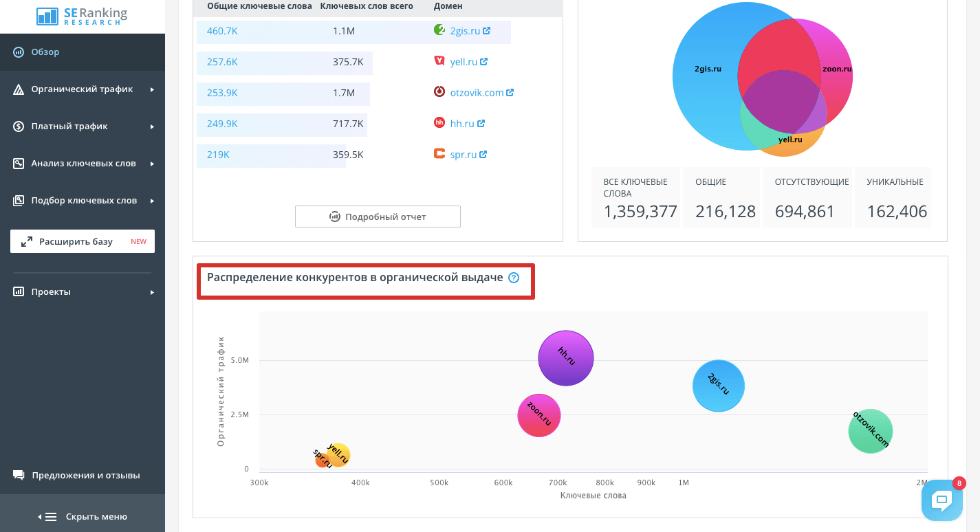Click the zoon.ru pink bubble in scatter chart
This screenshot has width=980, height=532.
(539, 416)
